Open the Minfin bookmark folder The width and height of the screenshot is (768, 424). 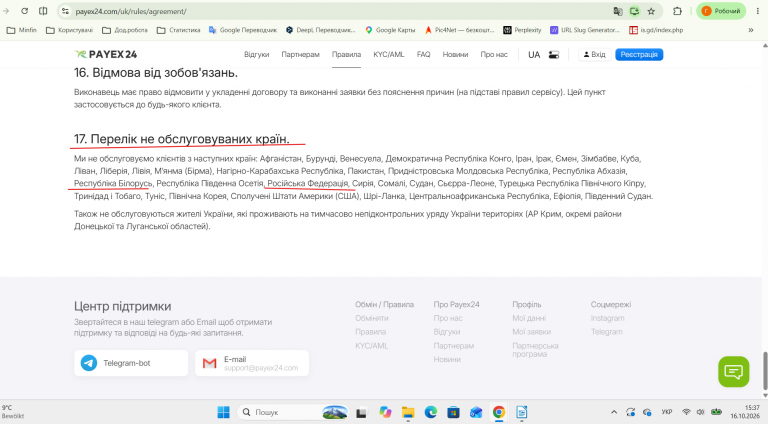click(x=22, y=30)
